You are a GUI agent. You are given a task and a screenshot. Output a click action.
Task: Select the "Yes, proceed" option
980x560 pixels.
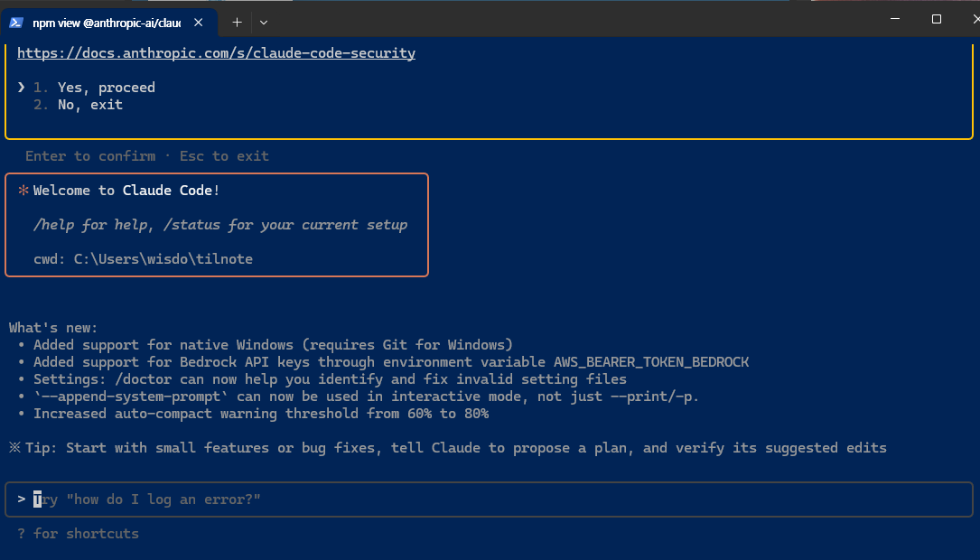[x=107, y=88]
